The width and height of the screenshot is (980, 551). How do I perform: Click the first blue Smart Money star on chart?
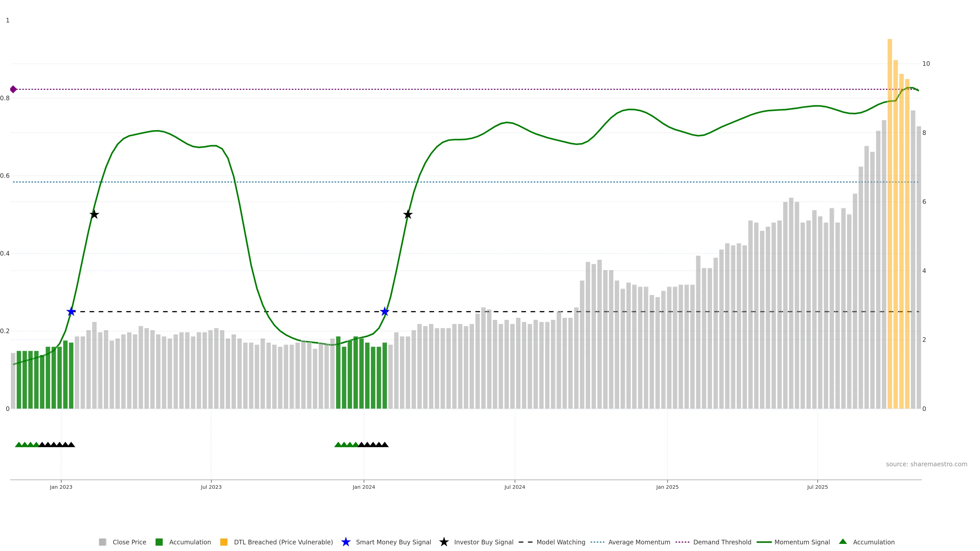71,312
